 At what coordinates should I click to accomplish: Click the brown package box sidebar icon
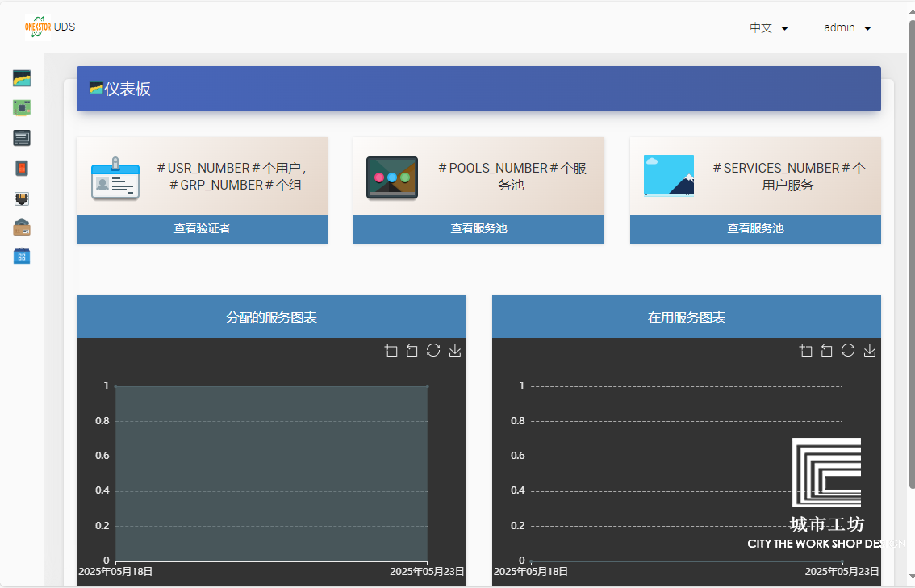22,227
